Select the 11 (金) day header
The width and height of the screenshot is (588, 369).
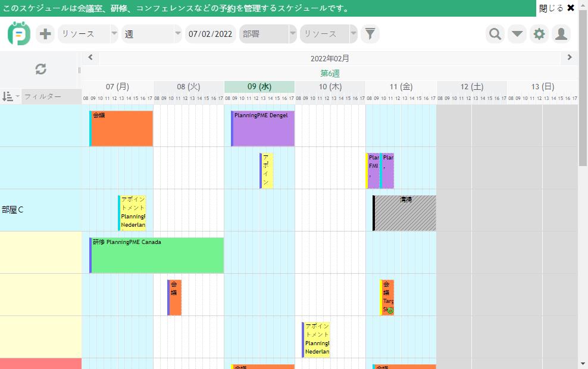(401, 87)
